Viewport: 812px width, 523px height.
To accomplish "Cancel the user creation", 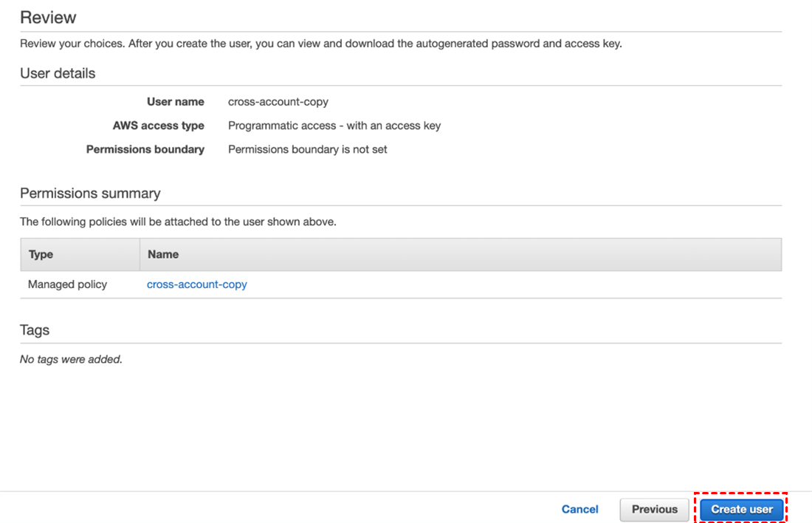I will point(579,509).
